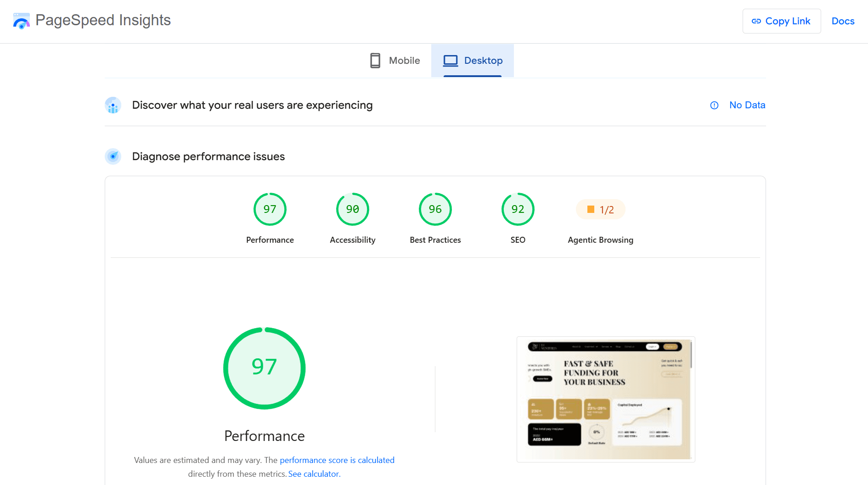Click the Agentic Browsing category label
The height and width of the screenshot is (485, 868).
pyautogui.click(x=600, y=240)
